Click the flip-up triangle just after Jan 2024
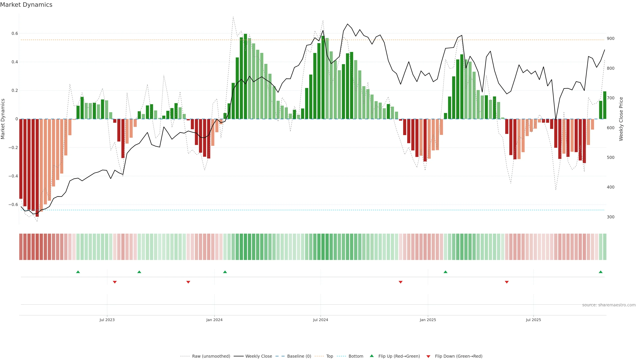The width and height of the screenshot is (644, 362). (225, 272)
